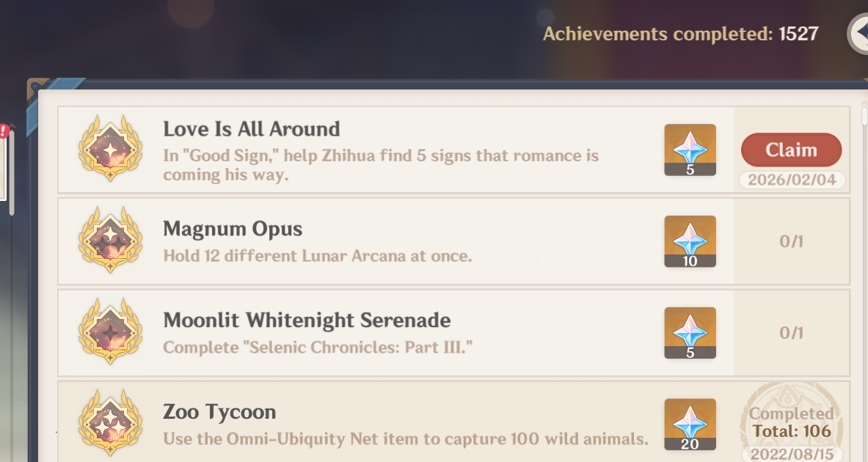Click the Love Is All Around title

252,129
